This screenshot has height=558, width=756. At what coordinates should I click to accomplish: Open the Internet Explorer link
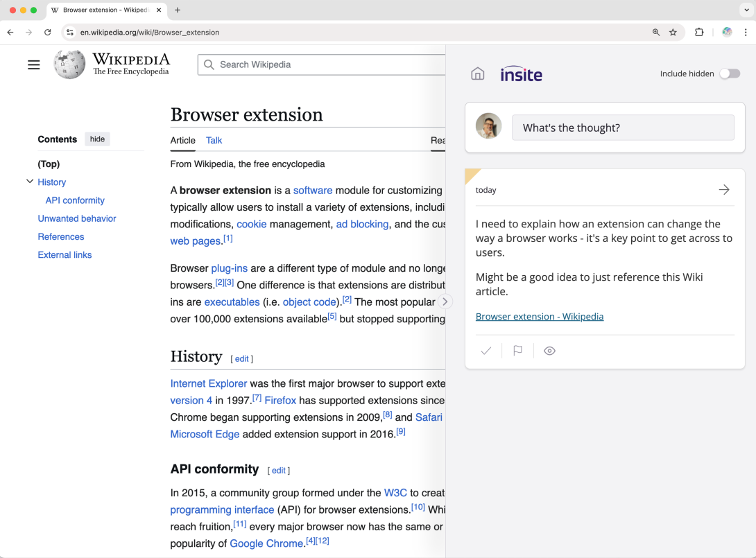(x=208, y=383)
